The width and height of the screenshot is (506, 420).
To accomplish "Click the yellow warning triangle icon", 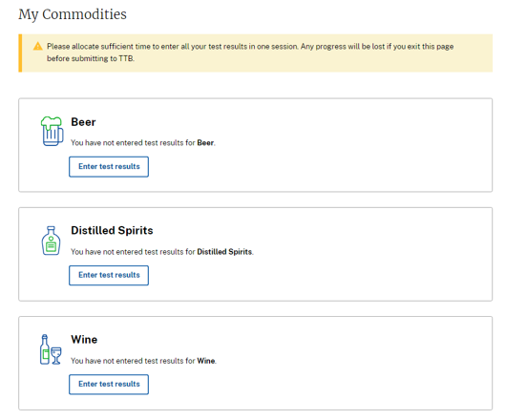I will pos(38,46).
